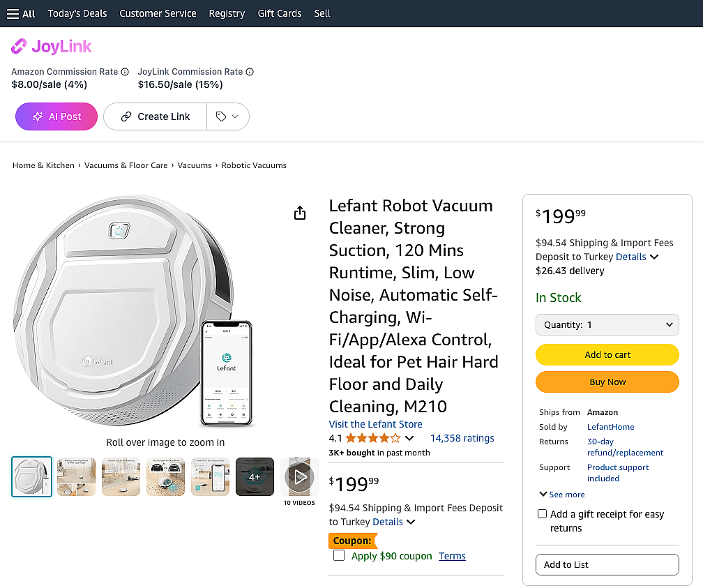The width and height of the screenshot is (703, 588).
Task: Click the share icon beside product image
Action: (300, 213)
